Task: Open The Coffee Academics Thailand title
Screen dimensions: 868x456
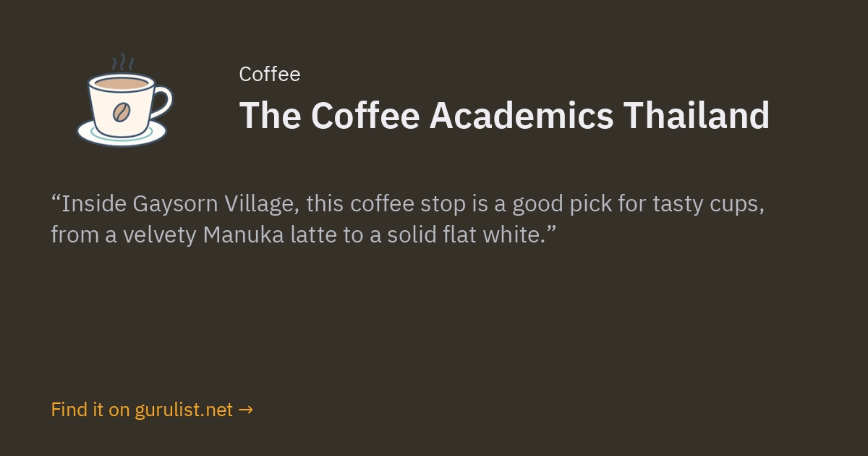Action: (504, 115)
